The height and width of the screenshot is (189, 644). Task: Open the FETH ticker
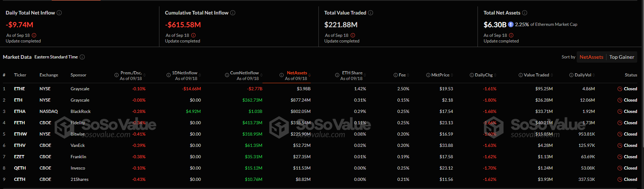(x=19, y=123)
